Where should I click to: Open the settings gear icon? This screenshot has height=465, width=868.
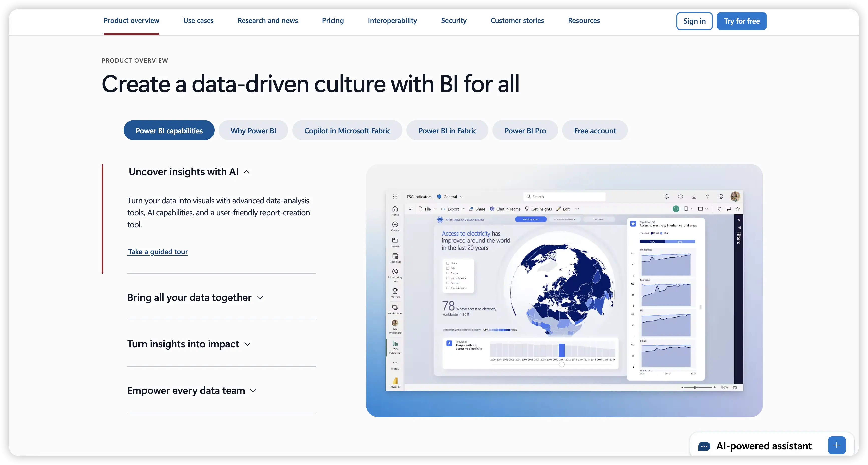coord(680,197)
